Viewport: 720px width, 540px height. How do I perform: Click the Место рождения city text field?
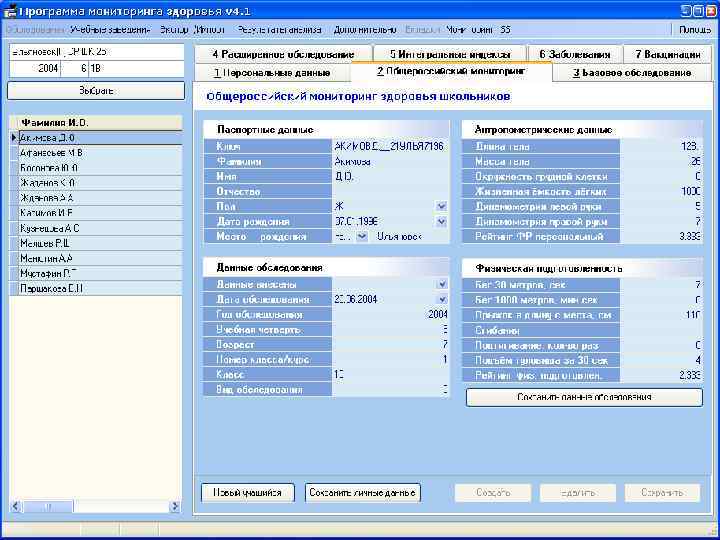pyautogui.click(x=410, y=237)
